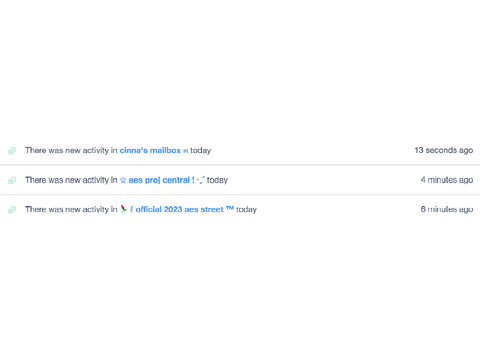Click the bird emoji before official 2023 aes street

(124, 209)
